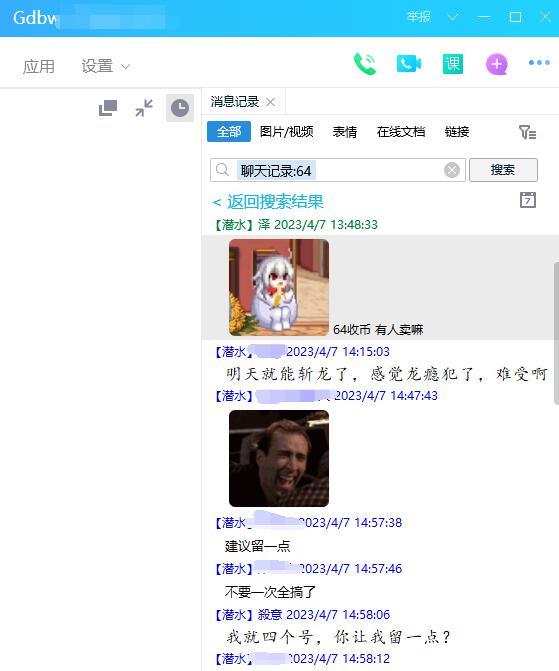
Task: Select the 全部 filter tab
Action: coord(229,132)
